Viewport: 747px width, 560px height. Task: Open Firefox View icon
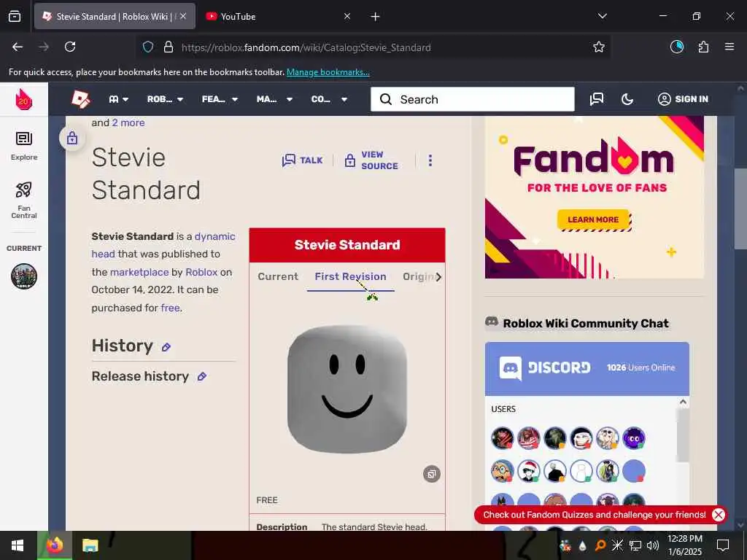15,17
